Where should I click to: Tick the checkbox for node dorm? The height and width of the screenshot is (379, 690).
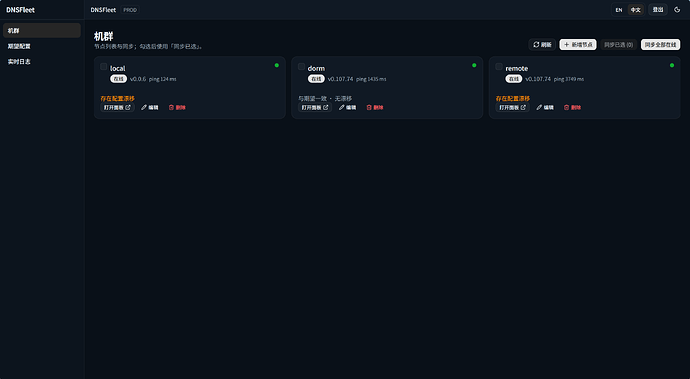[301, 66]
